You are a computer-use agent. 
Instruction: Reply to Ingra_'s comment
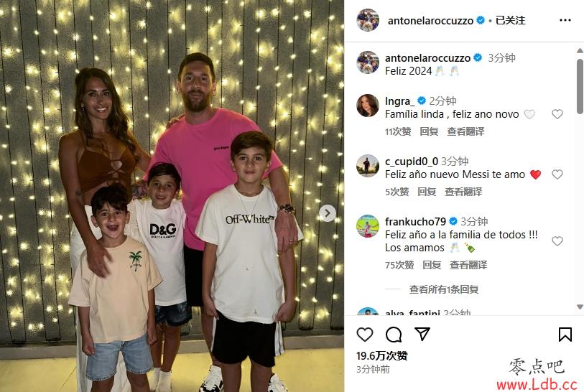(429, 131)
